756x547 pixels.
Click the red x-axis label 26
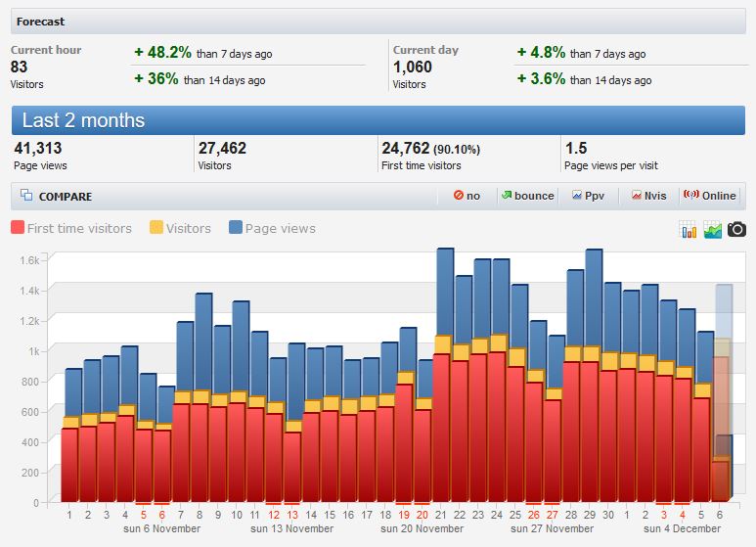[534, 515]
